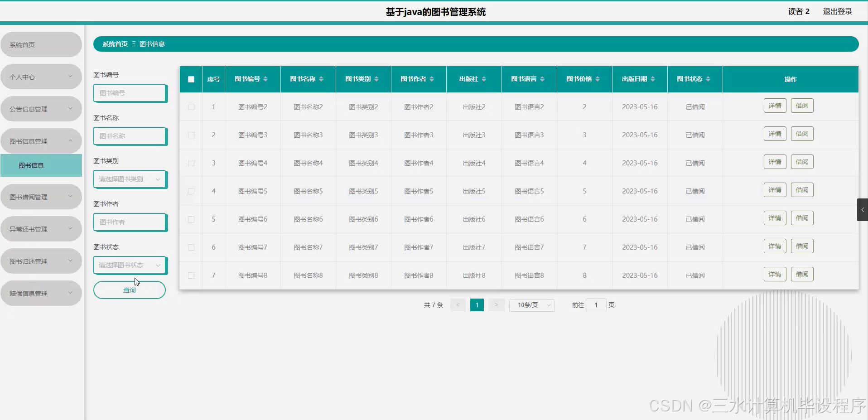The height and width of the screenshot is (420, 868).
Task: Open the 请选择图书类别 dropdown
Action: click(130, 179)
